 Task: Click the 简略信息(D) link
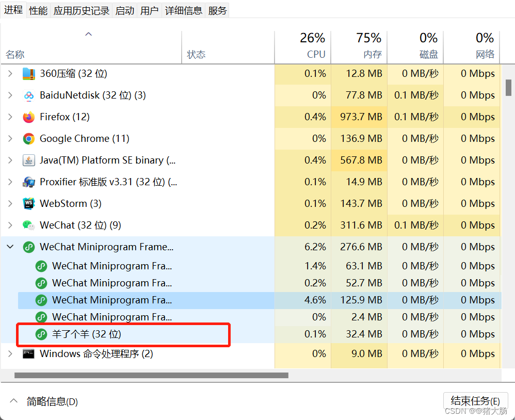52,401
